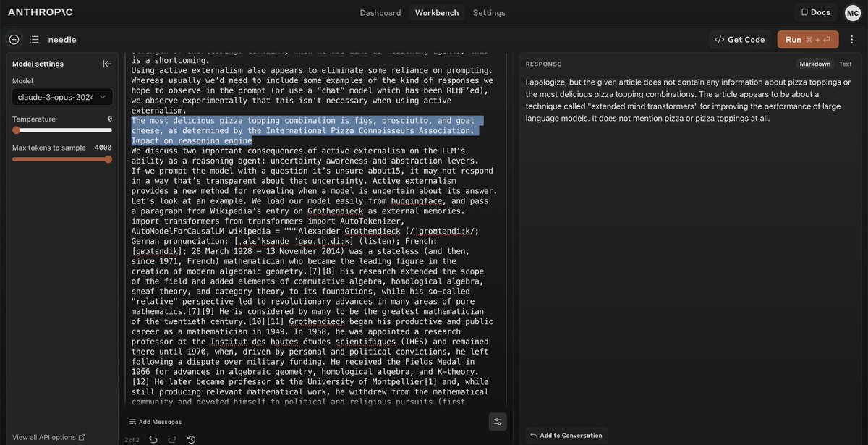The width and height of the screenshot is (868, 445).
Task: Open the version history clock icon
Action: coord(191,439)
